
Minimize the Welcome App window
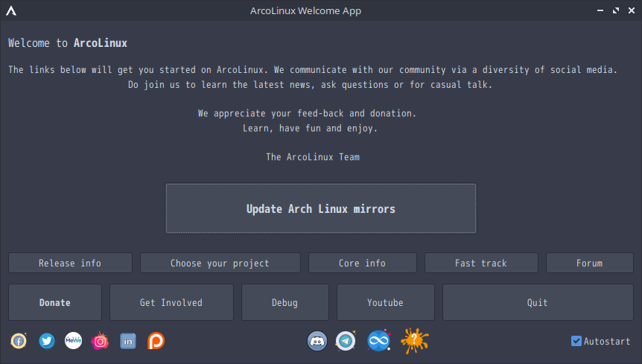[x=600, y=10]
